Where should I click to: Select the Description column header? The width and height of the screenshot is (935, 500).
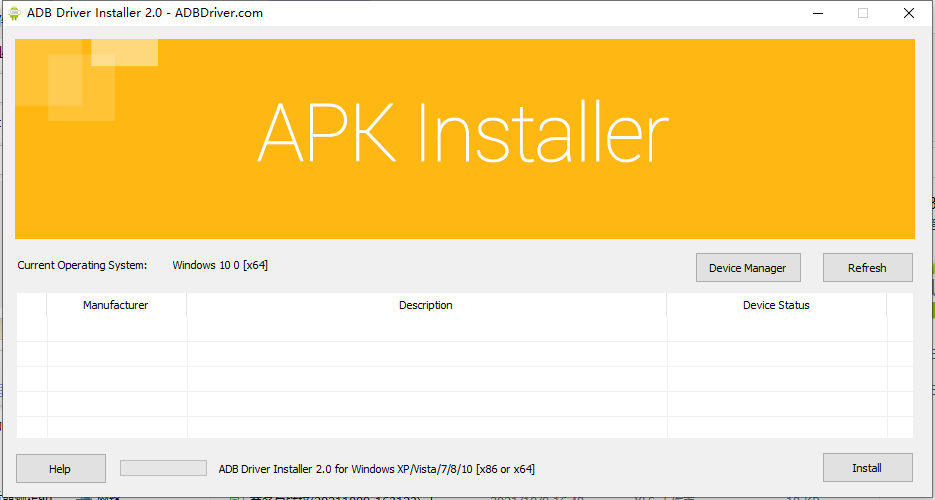(426, 305)
